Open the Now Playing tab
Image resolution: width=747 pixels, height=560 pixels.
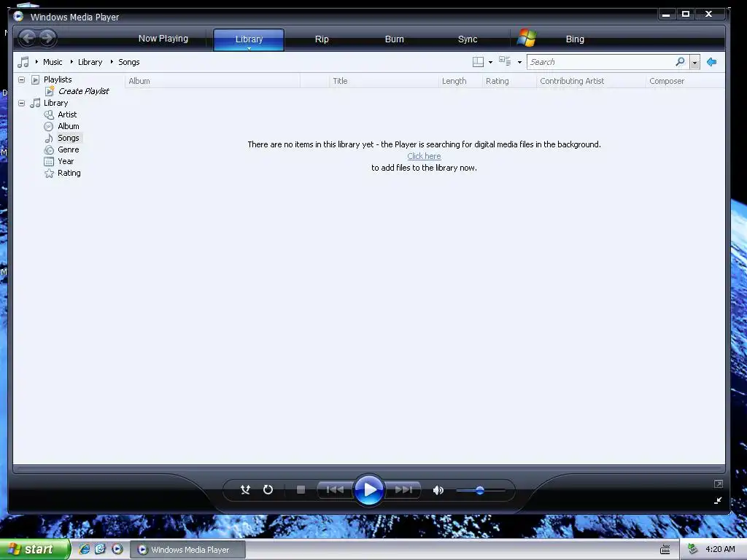pos(163,39)
